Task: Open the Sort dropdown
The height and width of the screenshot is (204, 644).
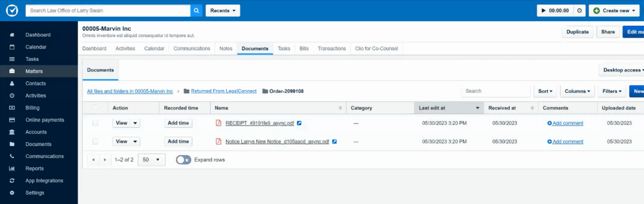Action: [x=545, y=91]
